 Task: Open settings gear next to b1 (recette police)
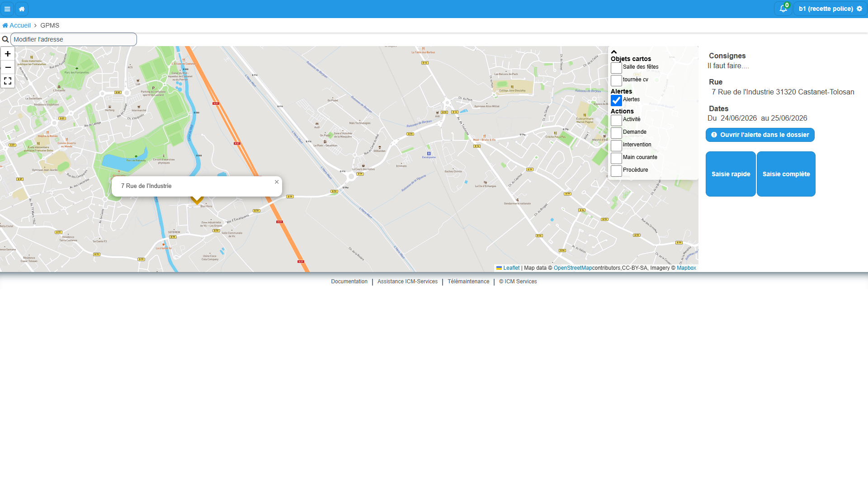(x=859, y=9)
